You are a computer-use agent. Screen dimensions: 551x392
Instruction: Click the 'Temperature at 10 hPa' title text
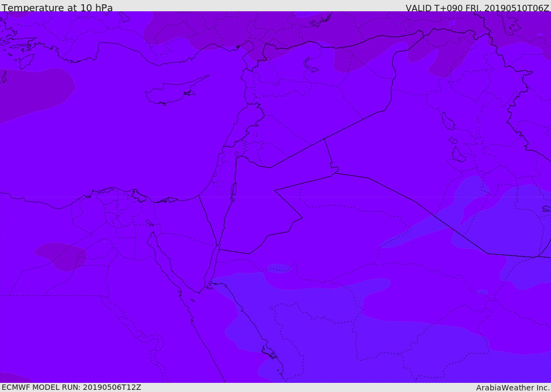[x=57, y=8]
